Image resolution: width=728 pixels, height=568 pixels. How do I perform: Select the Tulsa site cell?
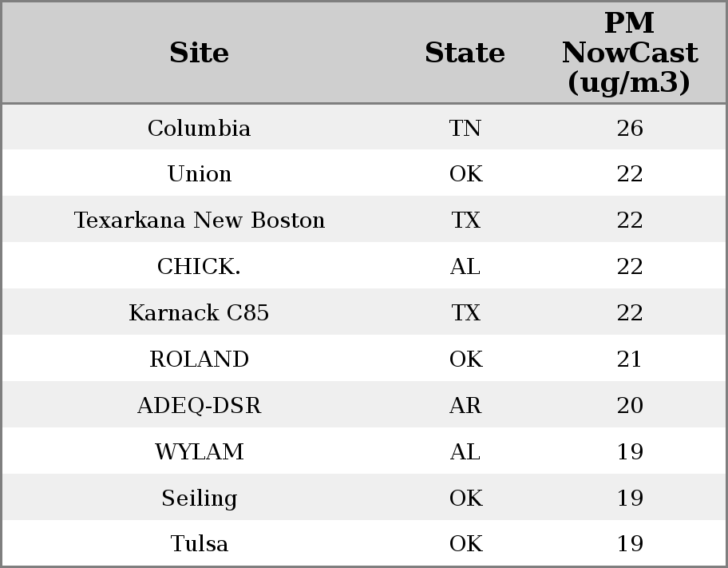[x=200, y=544]
